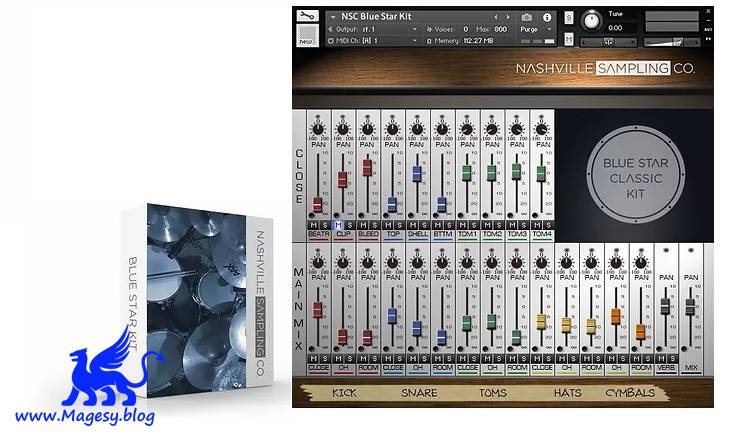Viewport: 741px width, 432px height.
Task: Click the instrument thumbnail icon below wrench
Action: point(307,35)
